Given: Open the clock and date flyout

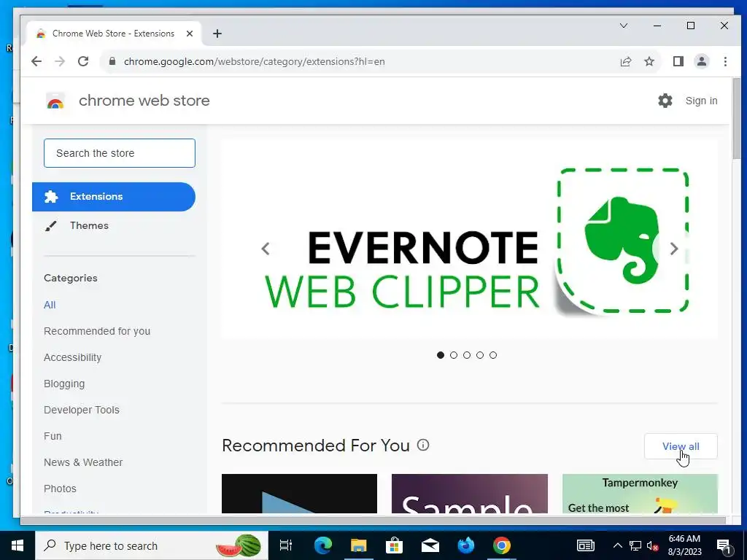Looking at the screenshot, I should coord(684,545).
